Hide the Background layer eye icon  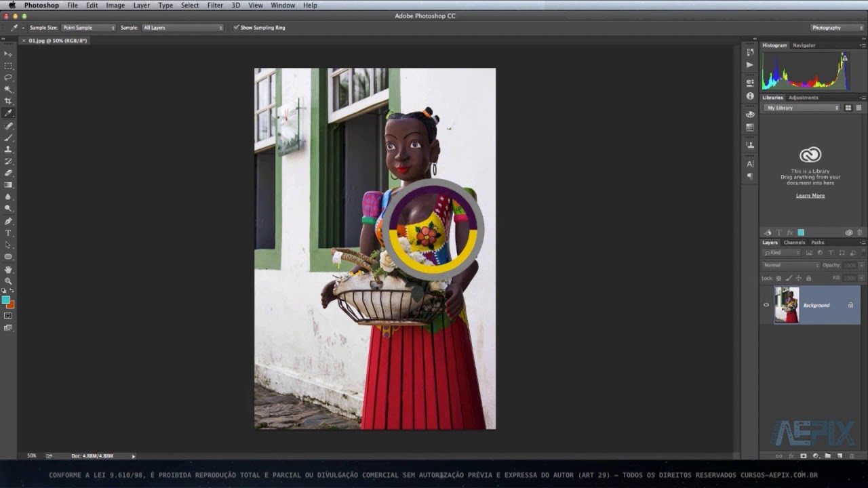[x=766, y=305]
